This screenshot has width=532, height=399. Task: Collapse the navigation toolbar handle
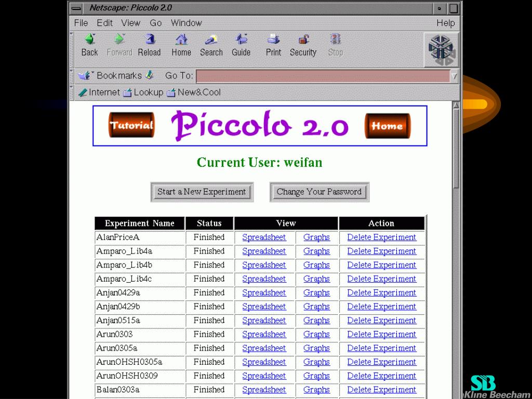(72, 49)
